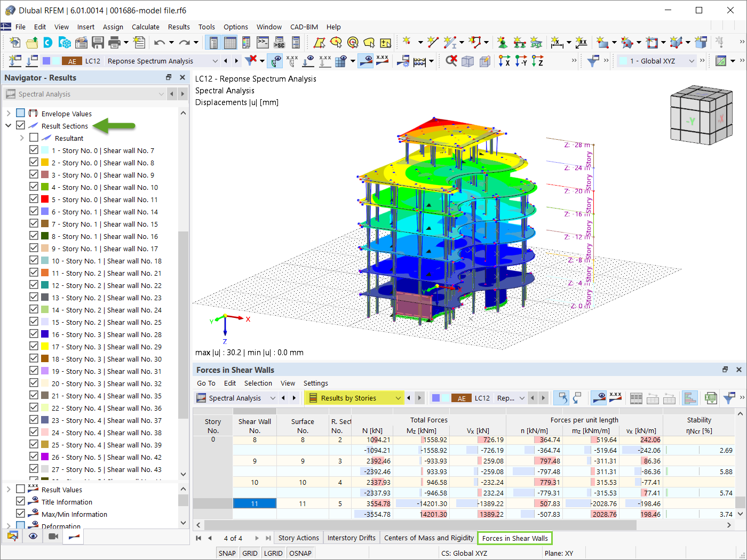Expand the Resultant tree node
Image resolution: width=747 pixels, height=560 pixels.
pos(22,138)
